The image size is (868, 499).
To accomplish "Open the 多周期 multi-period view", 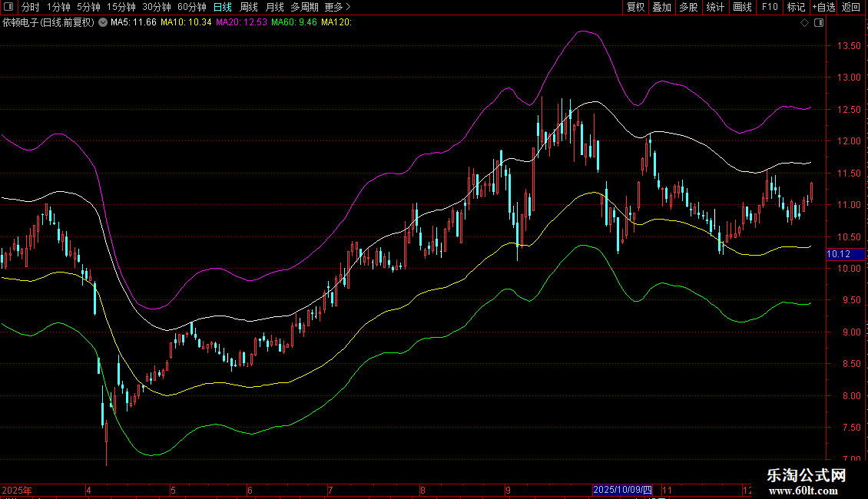I will click(x=304, y=7).
